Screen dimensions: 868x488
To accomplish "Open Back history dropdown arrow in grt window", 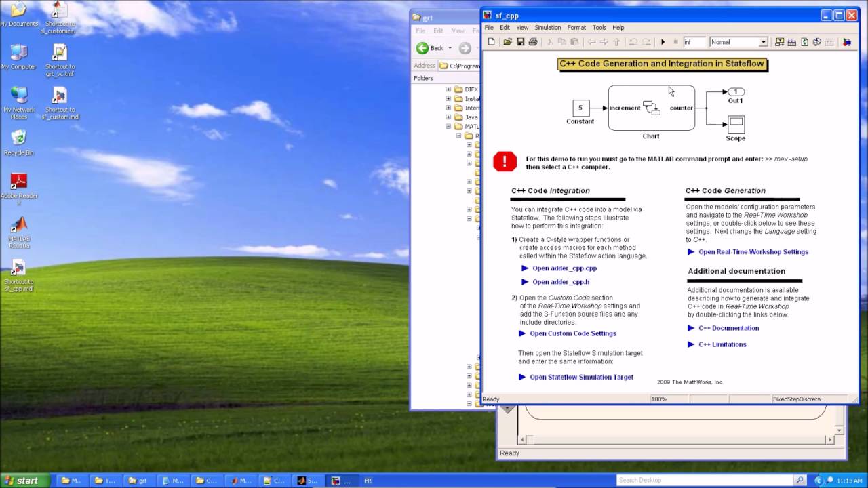I will [x=450, y=48].
